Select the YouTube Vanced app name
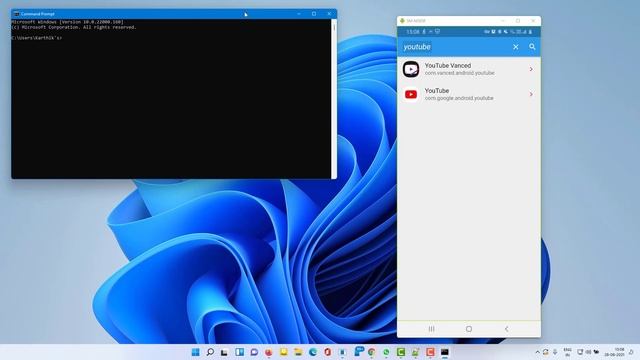Viewport: 640px width, 360px height. [x=448, y=65]
